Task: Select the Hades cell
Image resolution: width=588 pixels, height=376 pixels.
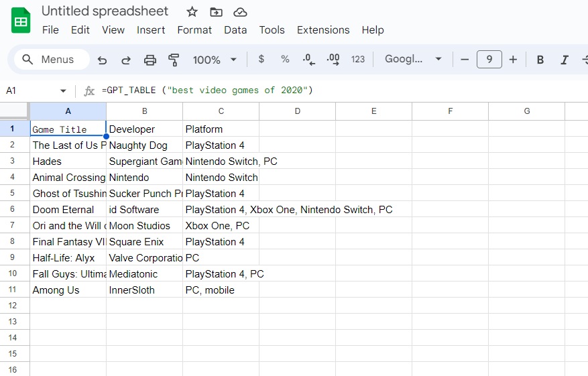Action: pyautogui.click(x=68, y=161)
